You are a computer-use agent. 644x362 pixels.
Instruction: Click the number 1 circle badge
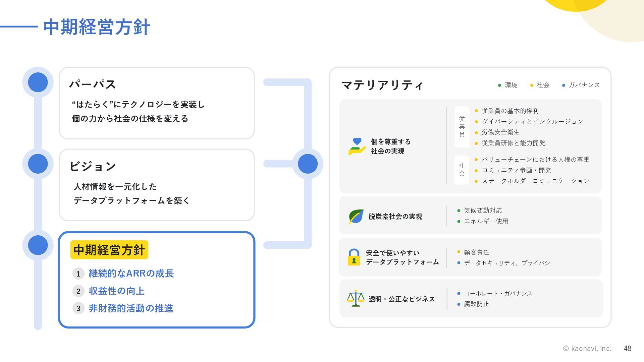78,274
